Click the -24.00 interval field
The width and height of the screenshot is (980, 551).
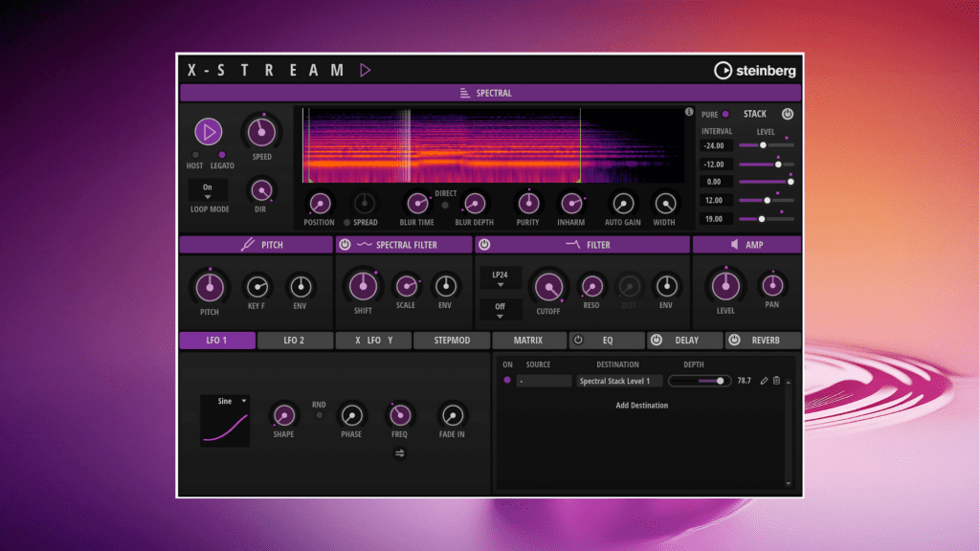pyautogui.click(x=716, y=146)
